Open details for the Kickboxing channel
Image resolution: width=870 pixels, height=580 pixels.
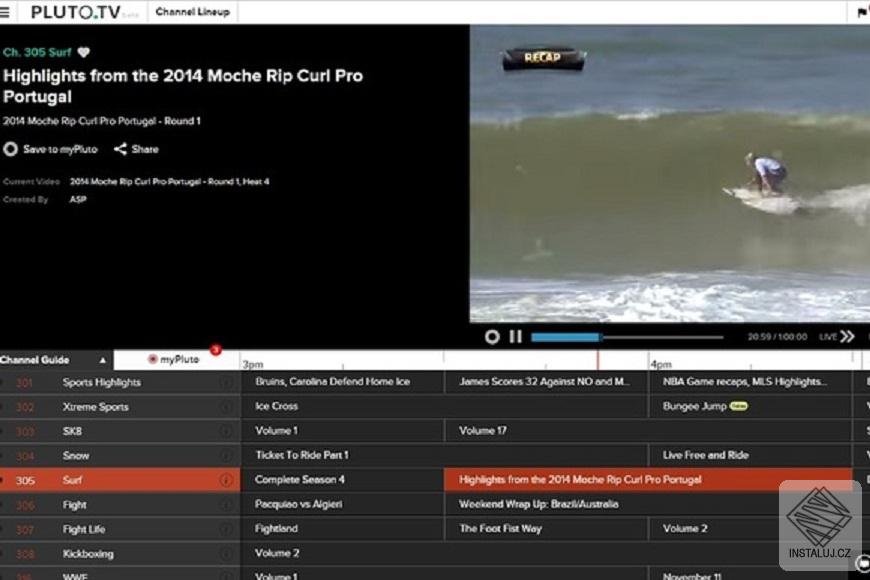click(x=226, y=552)
